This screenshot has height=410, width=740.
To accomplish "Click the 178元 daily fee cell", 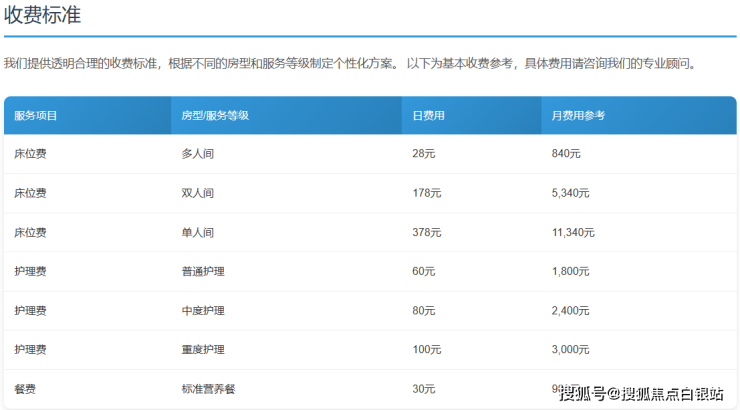I will coord(426,193).
